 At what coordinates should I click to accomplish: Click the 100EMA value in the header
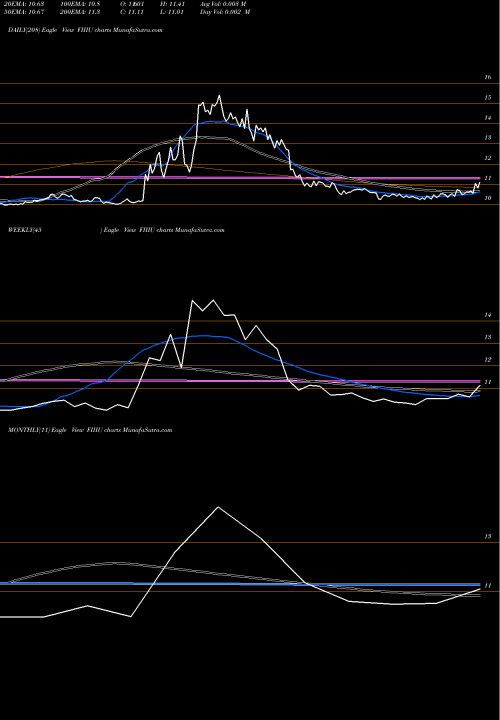[79, 4]
